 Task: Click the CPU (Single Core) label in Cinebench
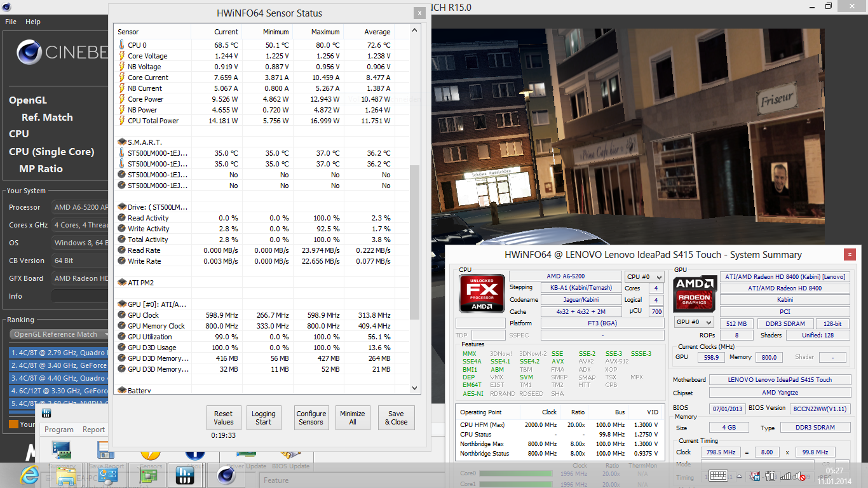pos(51,151)
